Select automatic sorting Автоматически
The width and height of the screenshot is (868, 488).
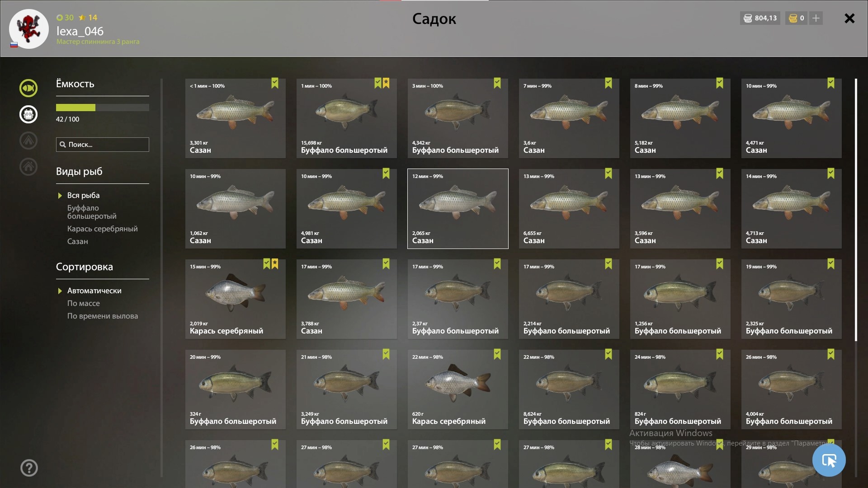pos(94,291)
